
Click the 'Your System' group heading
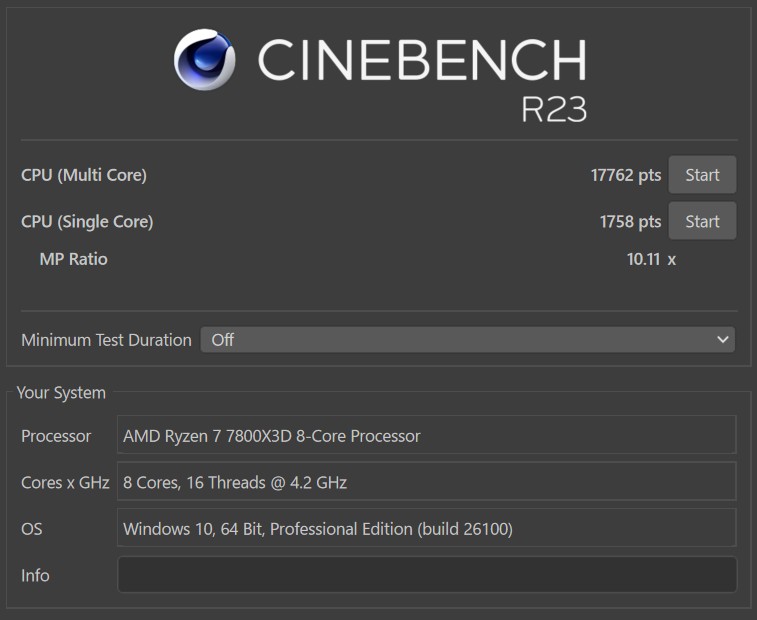coord(61,393)
